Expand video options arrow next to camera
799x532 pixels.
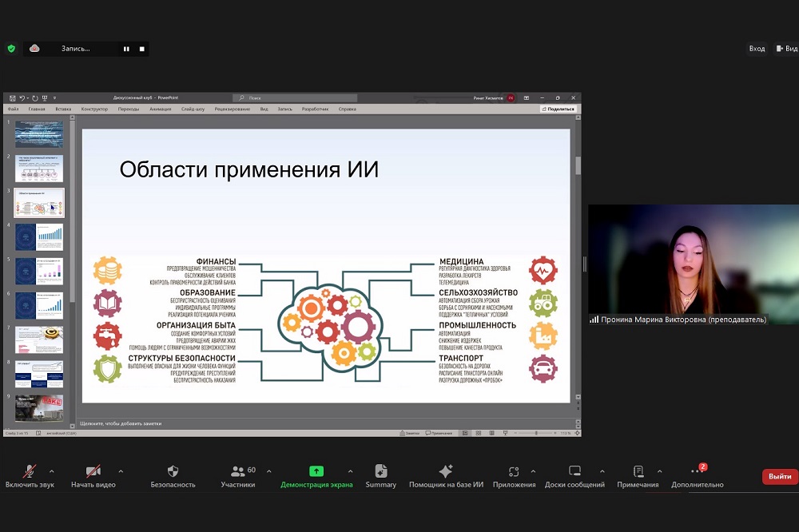click(121, 471)
